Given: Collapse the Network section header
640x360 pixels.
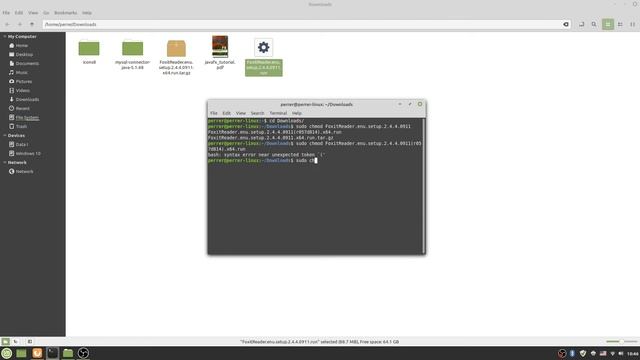Looking at the screenshot, I should click(x=4, y=162).
